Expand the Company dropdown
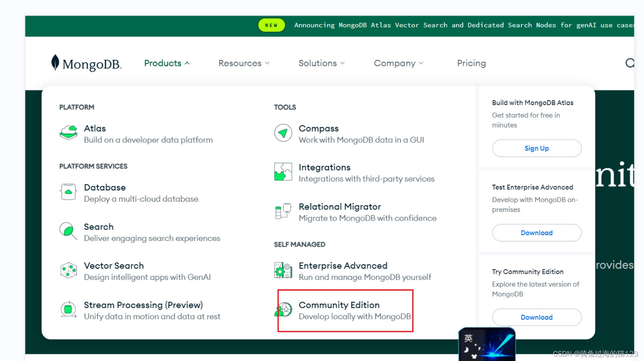Image resolution: width=644 pixels, height=361 pixels. click(x=399, y=63)
